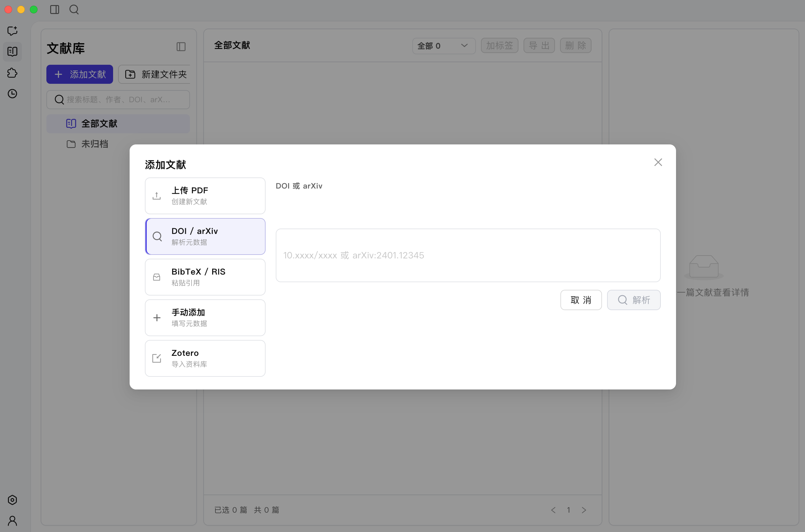
Task: Click the 解析 button
Action: click(633, 300)
